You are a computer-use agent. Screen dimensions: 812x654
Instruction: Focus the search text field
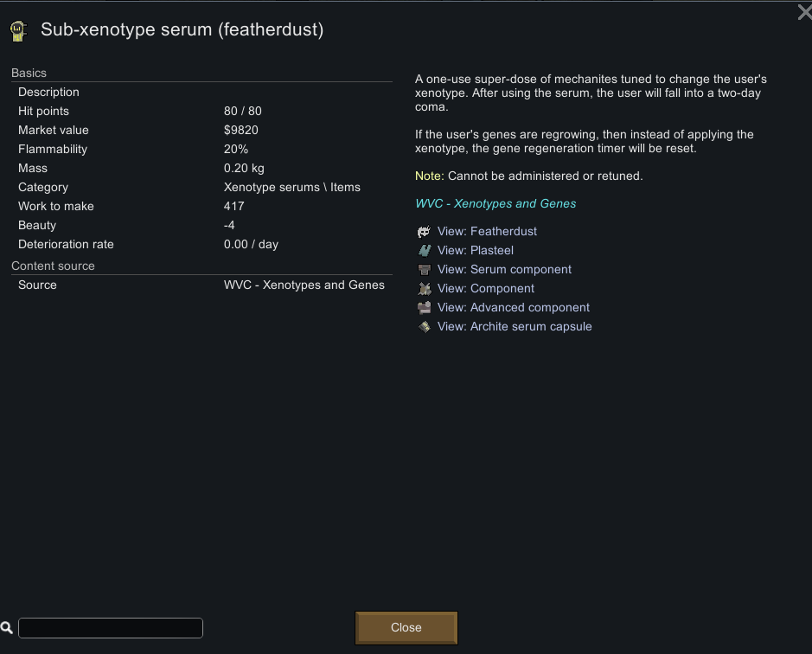(111, 628)
